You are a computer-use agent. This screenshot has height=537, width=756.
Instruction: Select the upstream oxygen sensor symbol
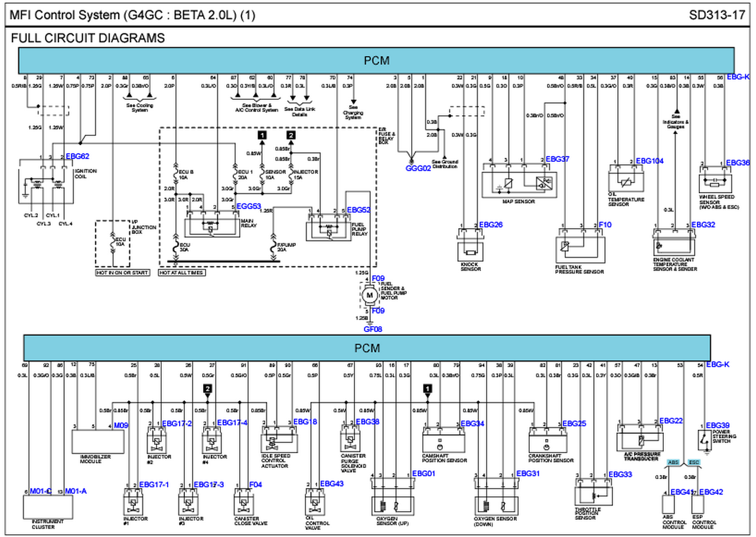(x=392, y=507)
